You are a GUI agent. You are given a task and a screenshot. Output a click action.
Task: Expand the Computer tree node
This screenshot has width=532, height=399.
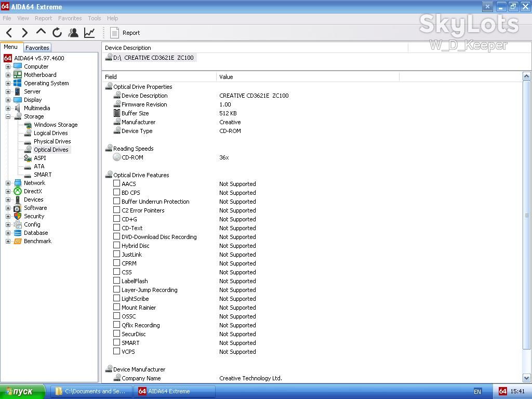point(8,66)
